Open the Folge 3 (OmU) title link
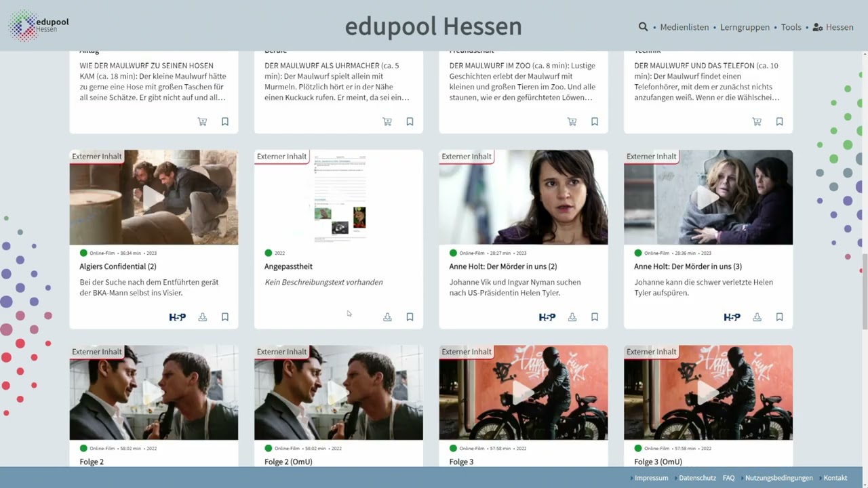 point(658,462)
